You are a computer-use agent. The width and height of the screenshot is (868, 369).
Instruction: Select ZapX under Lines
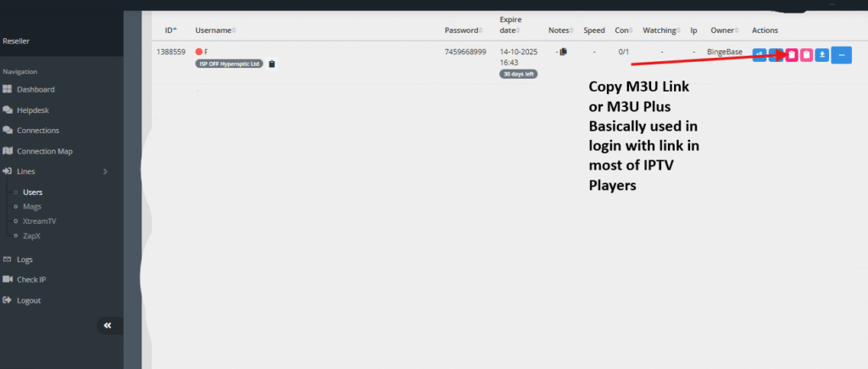[x=31, y=236]
